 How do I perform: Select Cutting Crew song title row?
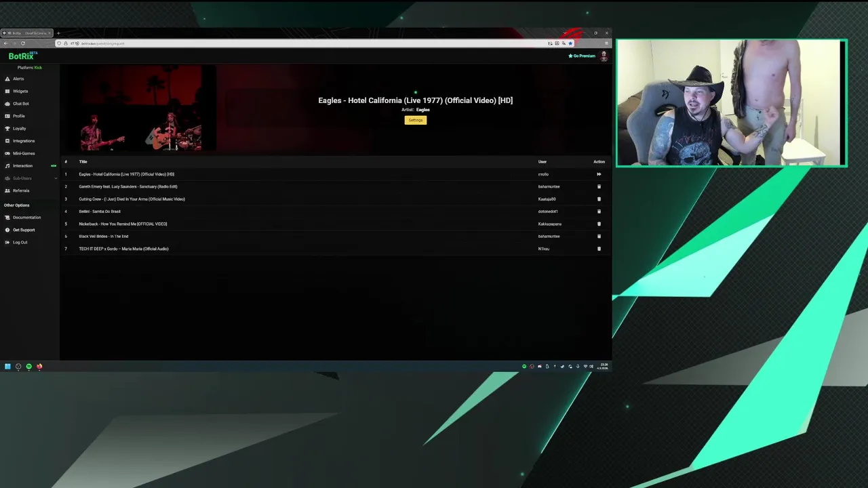click(132, 199)
